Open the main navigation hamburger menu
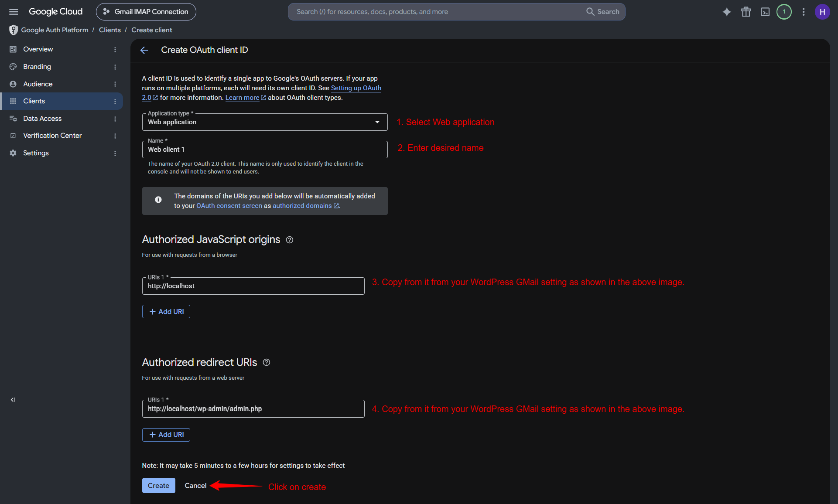The width and height of the screenshot is (838, 504). pos(14,12)
